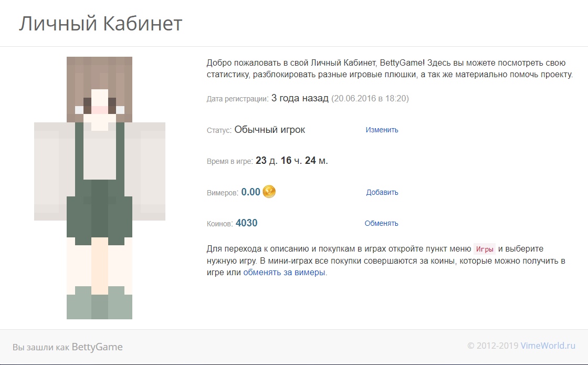Click the © 2012-2019 copyright text
The width and height of the screenshot is (588, 365).
tap(493, 346)
